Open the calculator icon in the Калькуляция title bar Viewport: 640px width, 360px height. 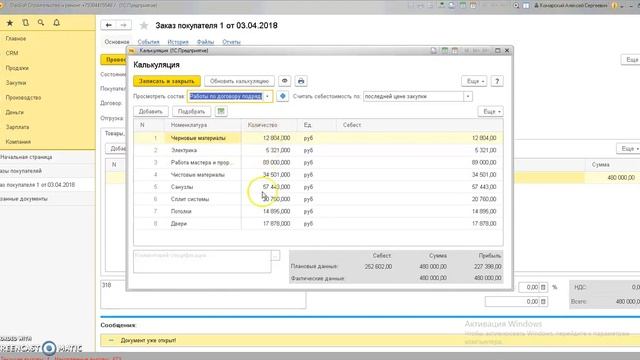(x=444, y=51)
